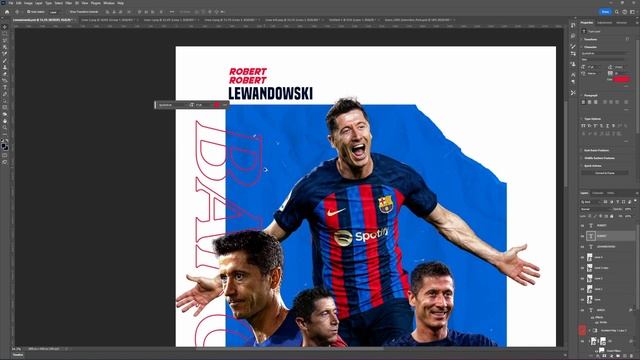This screenshot has width=640, height=360.
Task: Click the Home icon in options bar
Action: 7,12
